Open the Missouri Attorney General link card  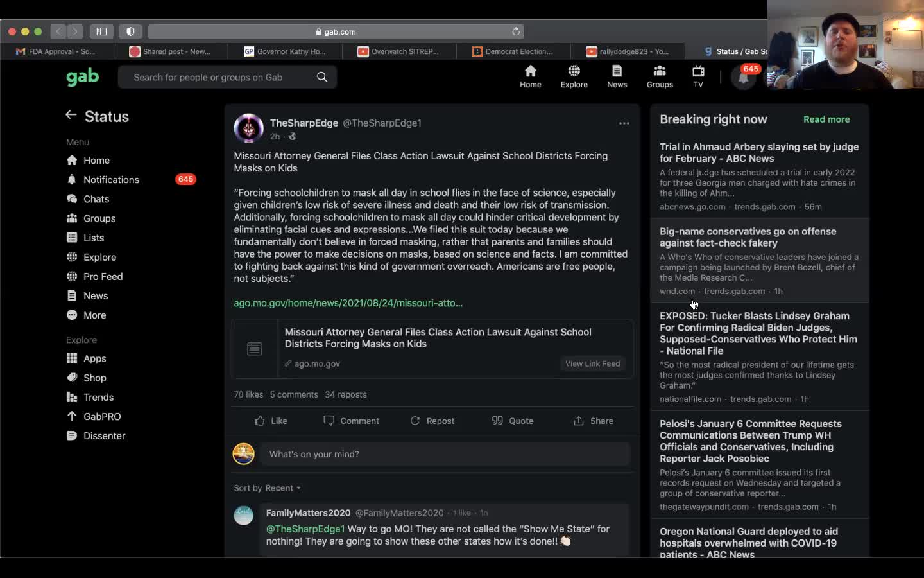click(432, 349)
